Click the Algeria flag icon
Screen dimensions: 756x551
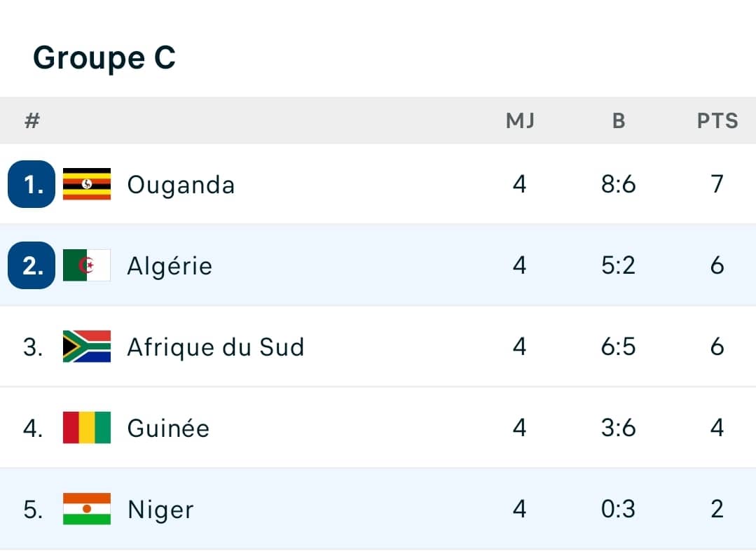[x=87, y=265]
